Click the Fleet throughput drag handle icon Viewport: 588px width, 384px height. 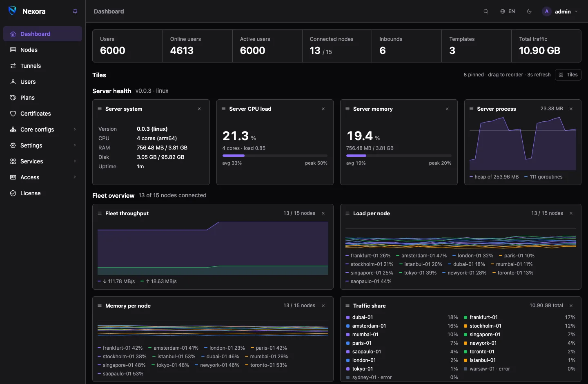[x=100, y=213]
